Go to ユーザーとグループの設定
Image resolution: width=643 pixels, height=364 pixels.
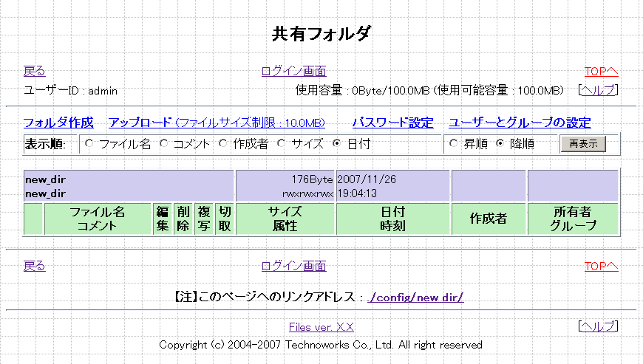[x=520, y=123]
